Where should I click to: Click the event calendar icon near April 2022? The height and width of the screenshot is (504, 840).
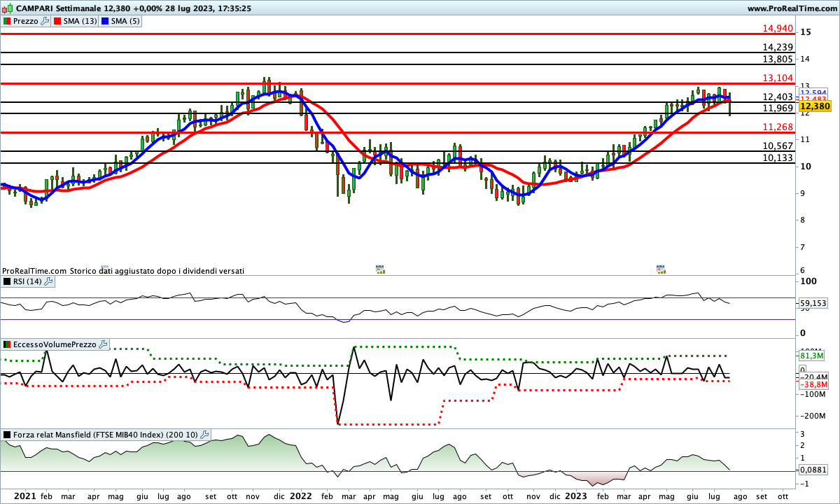(379, 268)
